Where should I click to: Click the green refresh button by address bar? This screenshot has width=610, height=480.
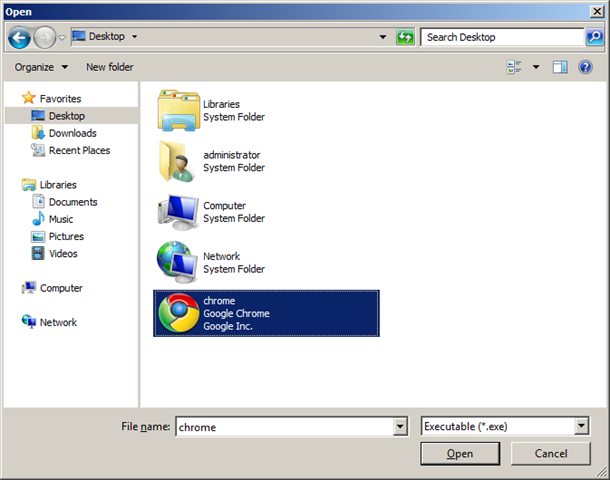pos(405,37)
